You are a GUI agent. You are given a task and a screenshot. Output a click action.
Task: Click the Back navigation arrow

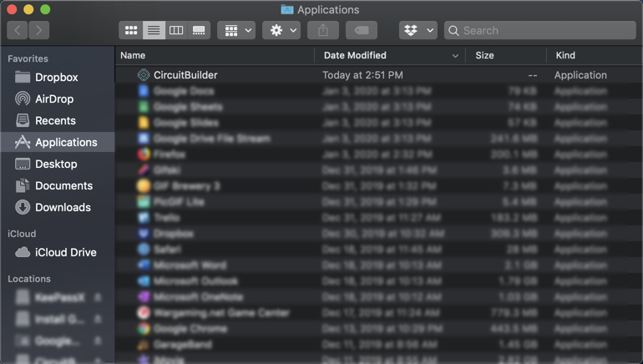tap(18, 30)
